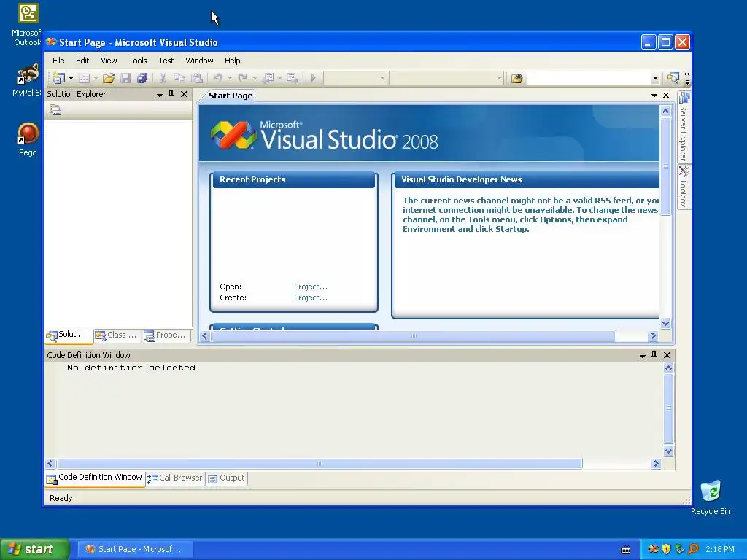Click the Save floppy disk icon
The image size is (747, 560).
coord(125,78)
